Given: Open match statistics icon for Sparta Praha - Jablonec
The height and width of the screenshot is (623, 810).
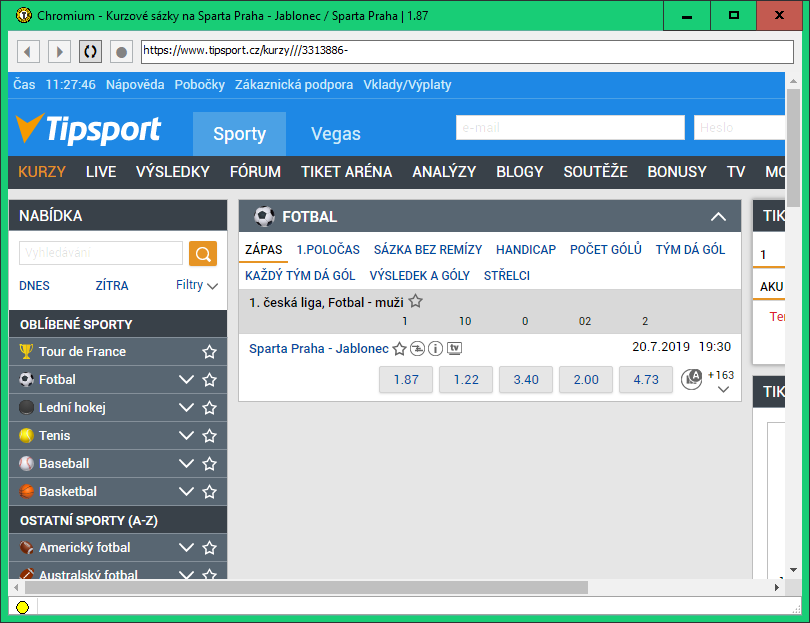Looking at the screenshot, I should pyautogui.click(x=417, y=349).
